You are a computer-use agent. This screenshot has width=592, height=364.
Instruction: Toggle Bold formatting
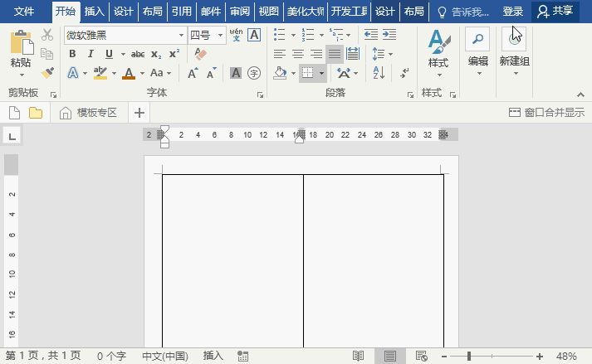tap(72, 54)
